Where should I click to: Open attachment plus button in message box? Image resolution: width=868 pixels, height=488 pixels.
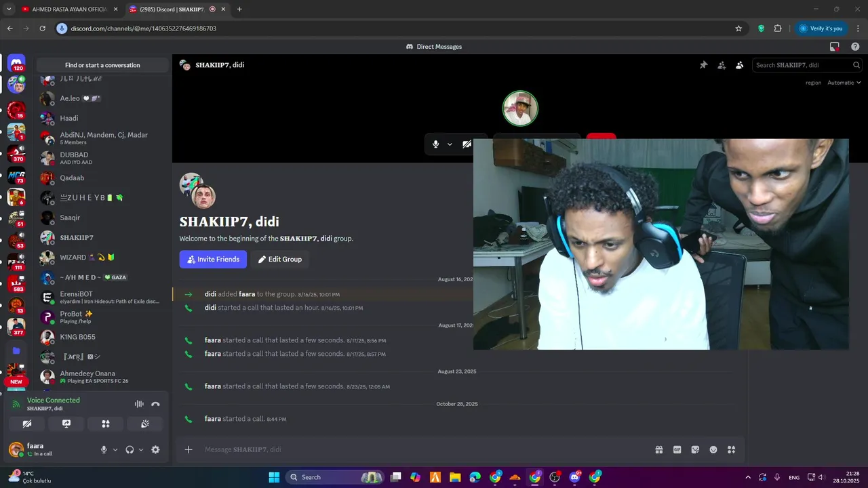(x=189, y=449)
